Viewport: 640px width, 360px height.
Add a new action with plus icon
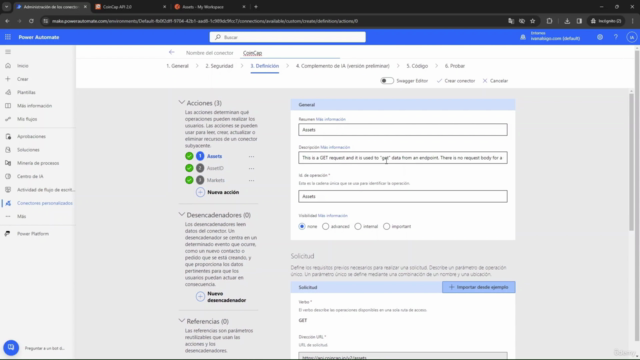tap(200, 192)
